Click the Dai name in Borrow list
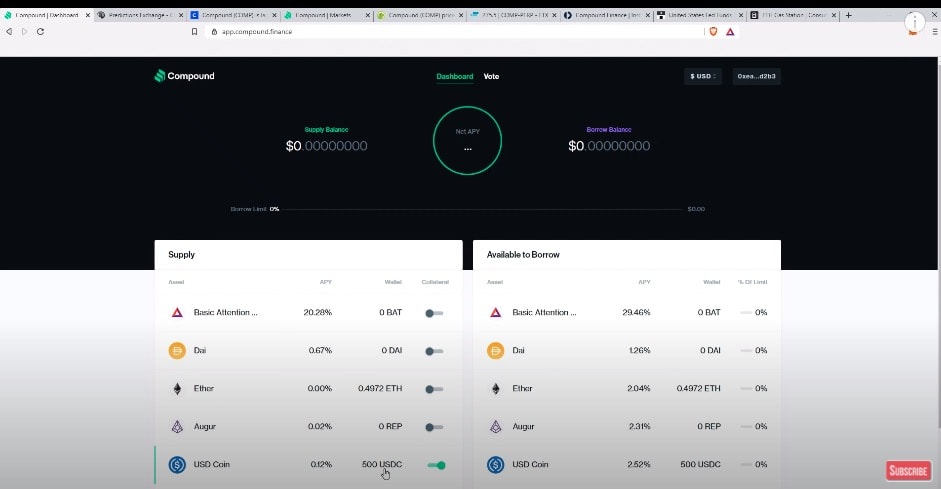The width and height of the screenshot is (941, 489). [x=519, y=350]
